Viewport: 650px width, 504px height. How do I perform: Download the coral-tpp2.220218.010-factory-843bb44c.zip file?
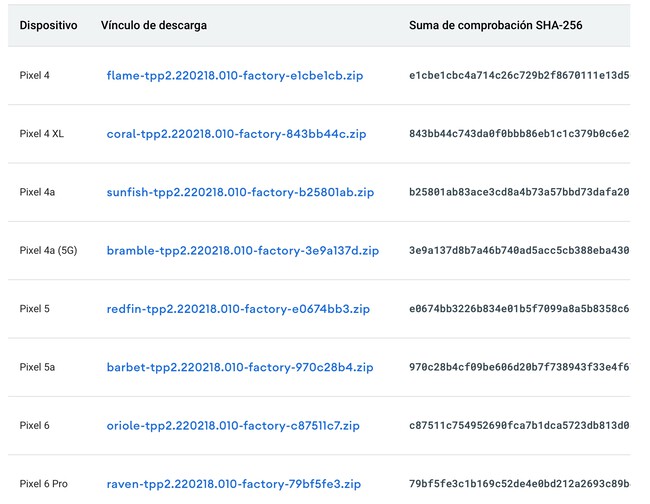(236, 134)
